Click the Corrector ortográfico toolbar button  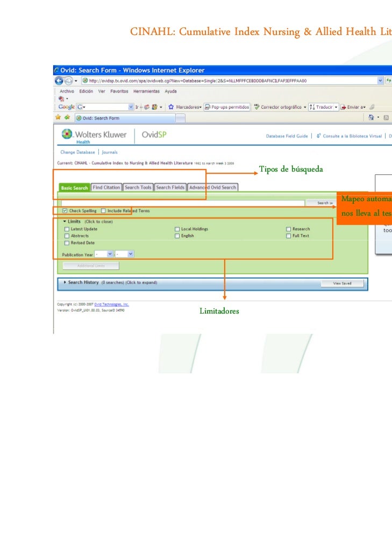click(277, 106)
